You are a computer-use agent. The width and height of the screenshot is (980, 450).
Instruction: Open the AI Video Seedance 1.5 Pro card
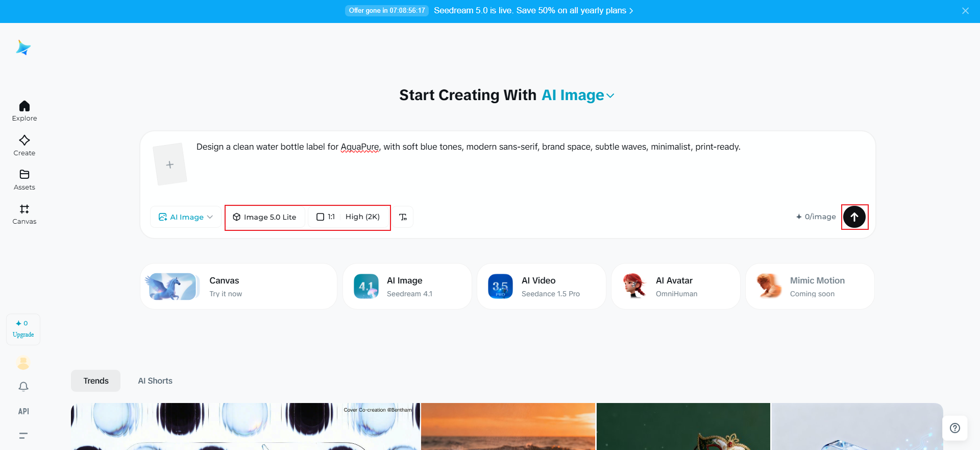pyautogui.click(x=541, y=287)
